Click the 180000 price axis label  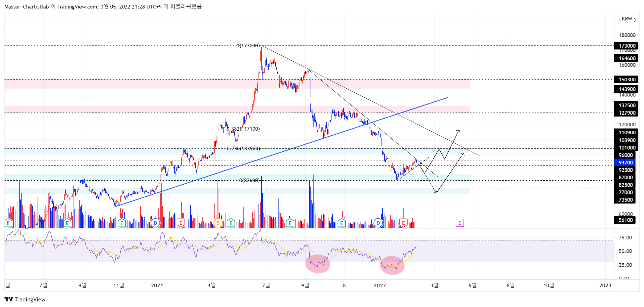[627, 35]
